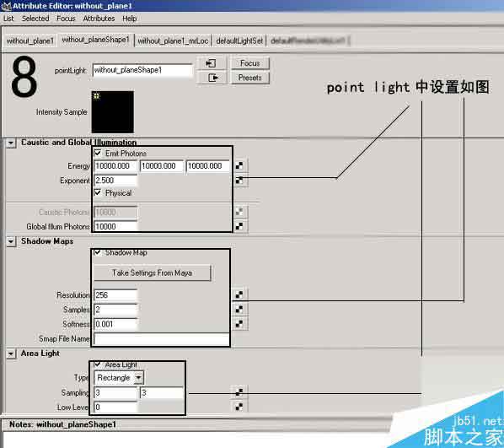Viewport: 504px width, 448px height.
Task: Collapse the Shadow Maps section
Action: (x=11, y=241)
